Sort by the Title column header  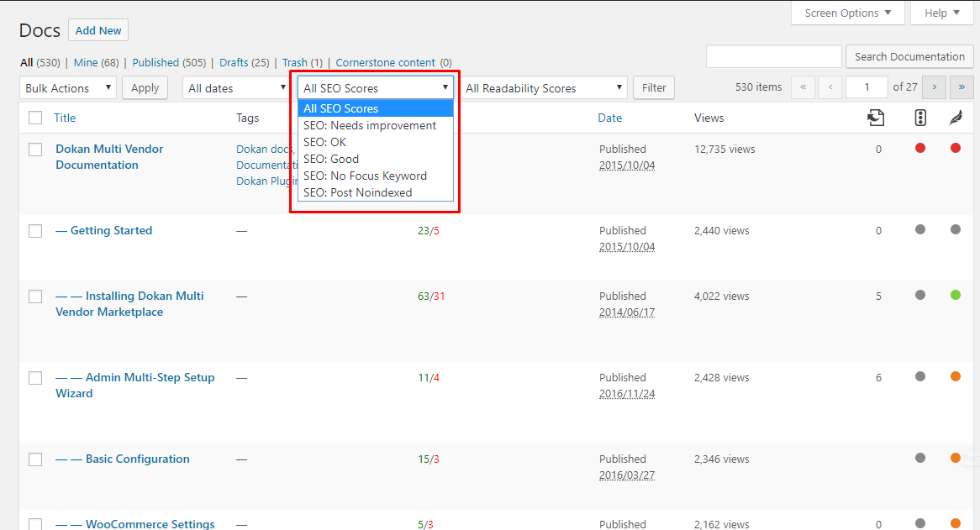pyautogui.click(x=65, y=118)
